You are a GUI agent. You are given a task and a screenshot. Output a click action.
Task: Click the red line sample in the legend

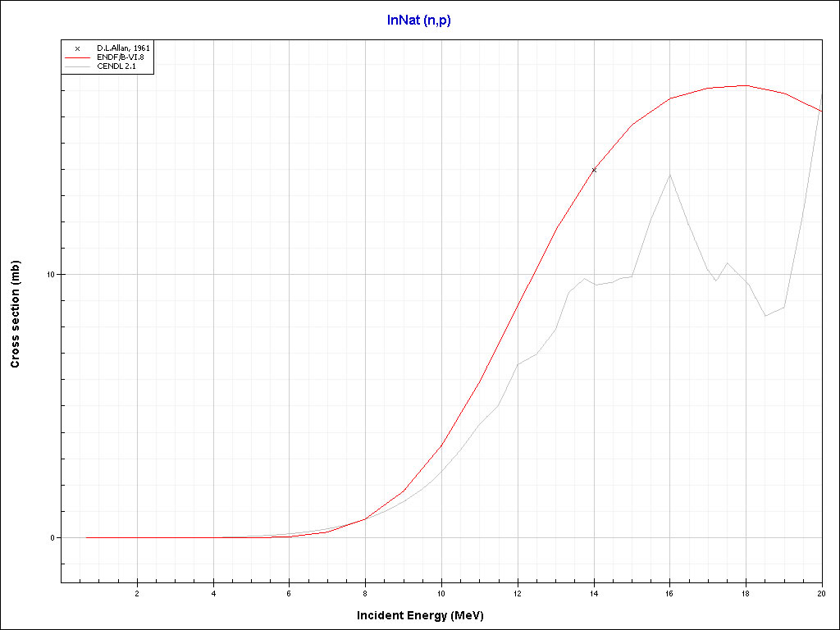click(x=77, y=57)
